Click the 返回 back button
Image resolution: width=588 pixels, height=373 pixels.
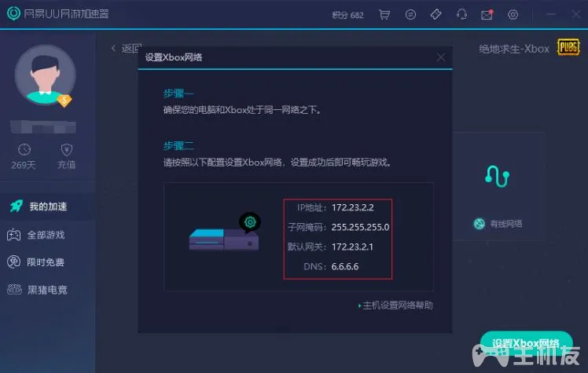(x=127, y=49)
